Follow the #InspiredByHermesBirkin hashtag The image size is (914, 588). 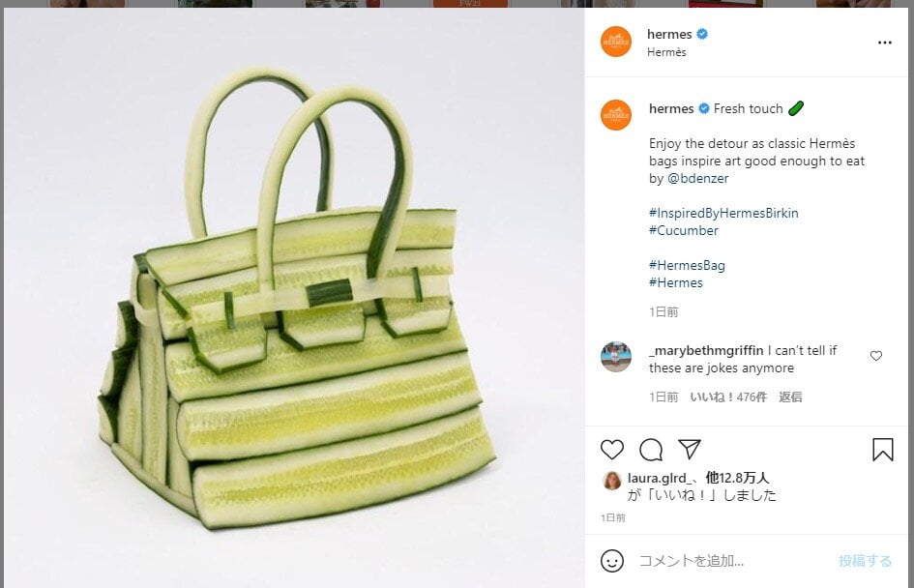[723, 214]
